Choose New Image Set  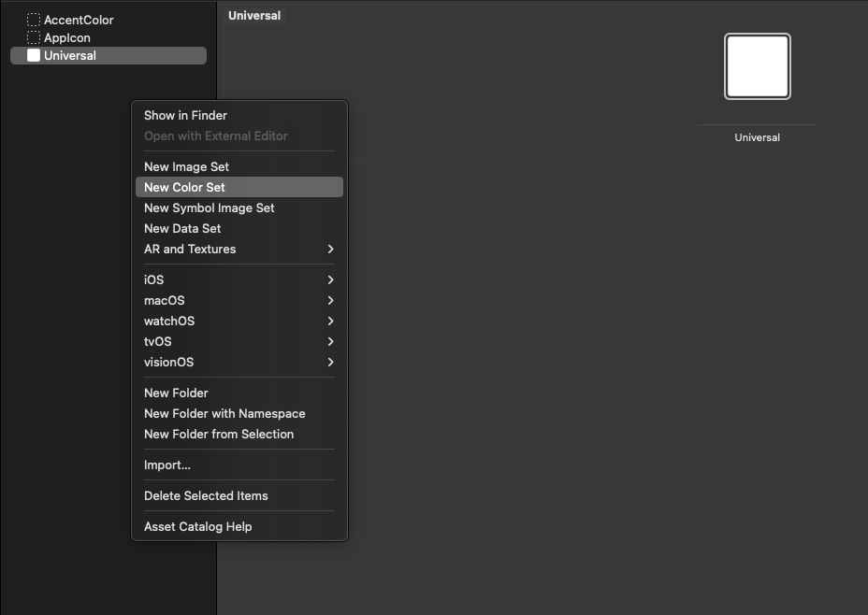click(x=239, y=166)
